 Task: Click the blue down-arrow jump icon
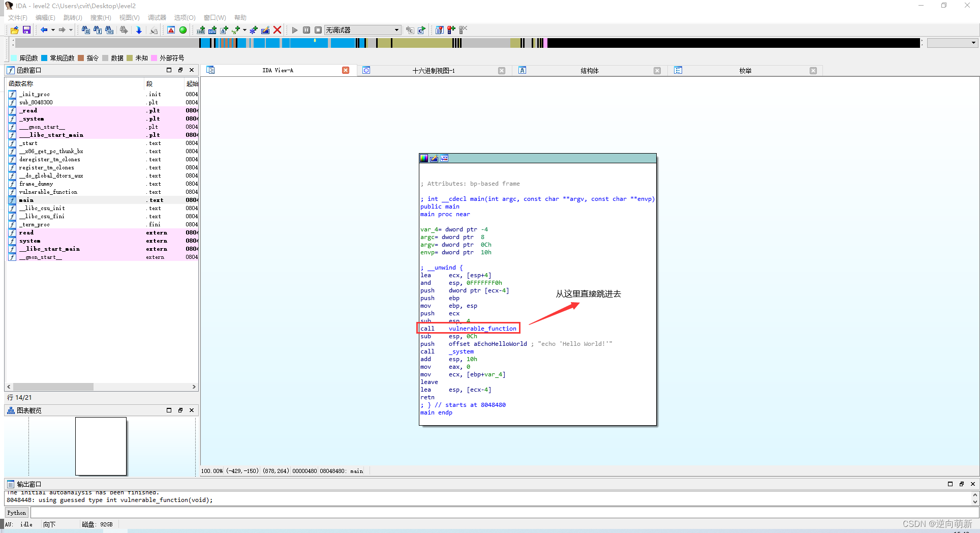[139, 30]
